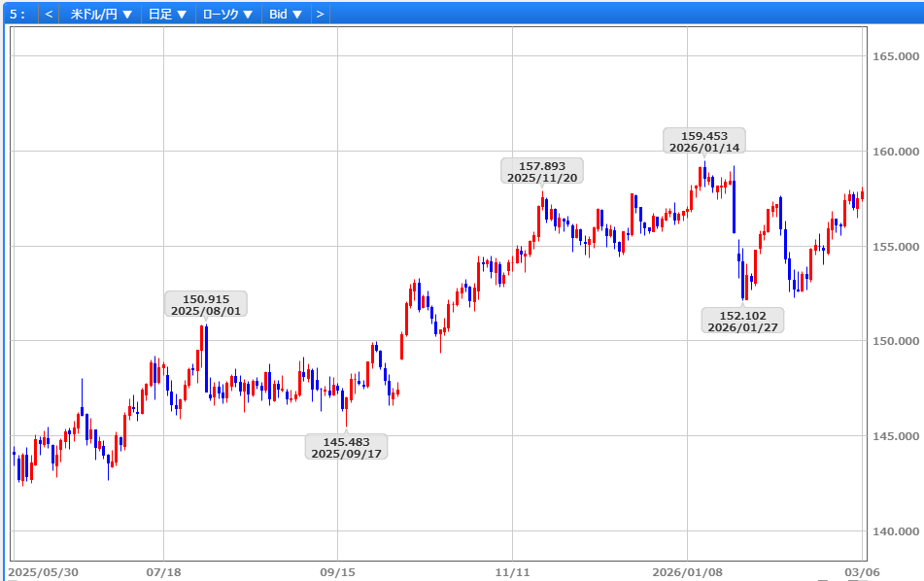Click the 140.000 price axis label
The height and width of the screenshot is (581, 924).
coord(895,531)
